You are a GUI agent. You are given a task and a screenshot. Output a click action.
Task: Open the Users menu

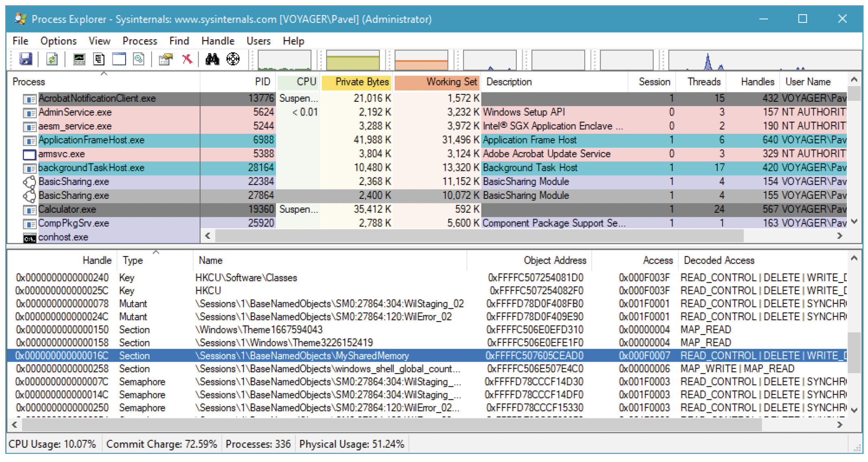tap(258, 41)
